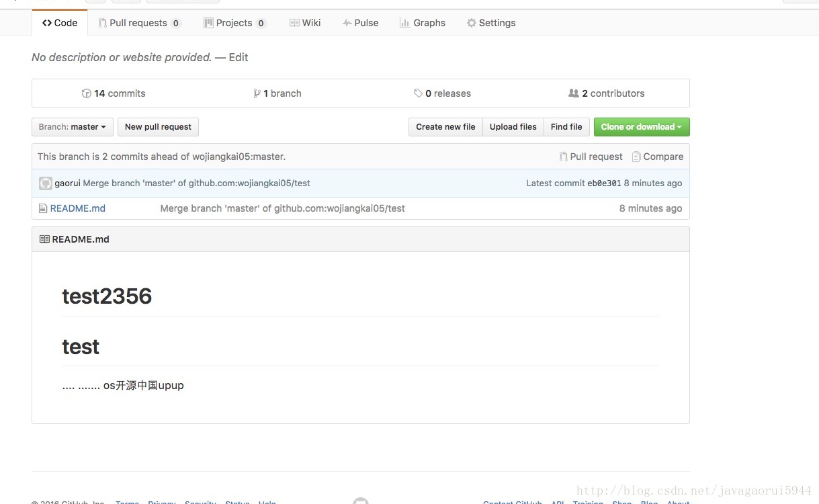Click gaorui's avatar thumbnail
Screen dimensions: 819x504
pos(45,183)
